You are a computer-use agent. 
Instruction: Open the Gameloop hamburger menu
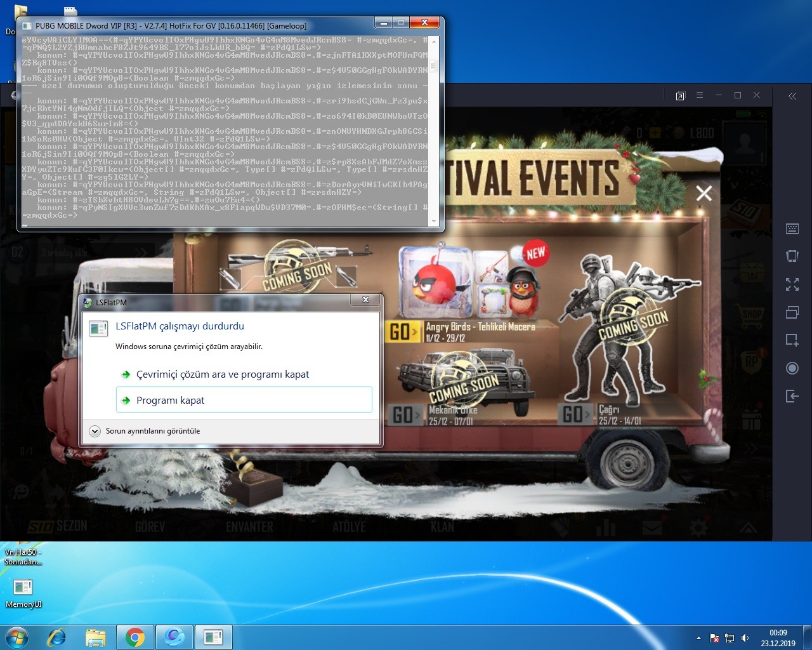700,95
